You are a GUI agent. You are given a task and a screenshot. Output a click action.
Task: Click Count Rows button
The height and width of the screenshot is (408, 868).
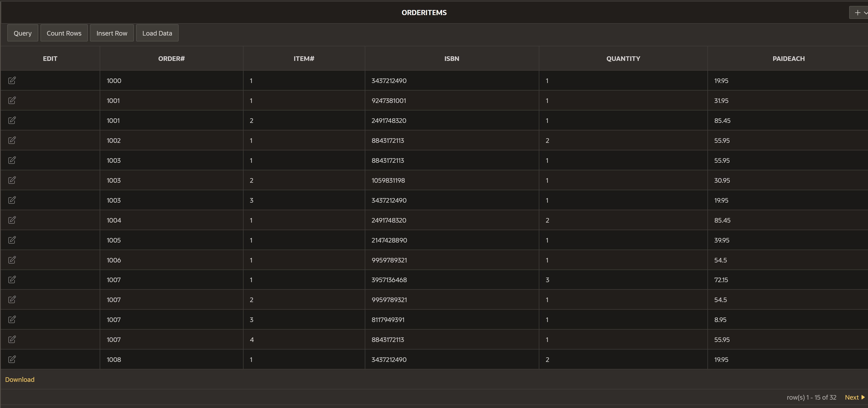pos(64,33)
